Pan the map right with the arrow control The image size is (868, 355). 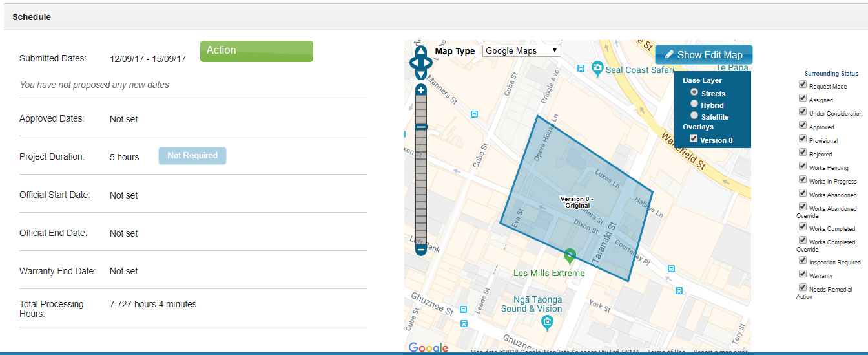[427, 63]
